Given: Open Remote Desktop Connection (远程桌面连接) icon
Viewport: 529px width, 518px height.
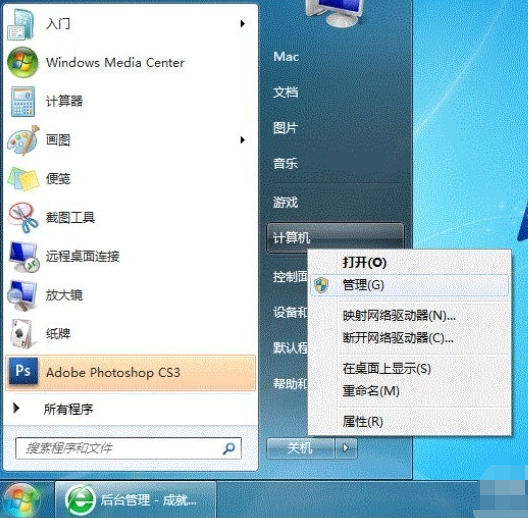Looking at the screenshot, I should click(x=24, y=256).
